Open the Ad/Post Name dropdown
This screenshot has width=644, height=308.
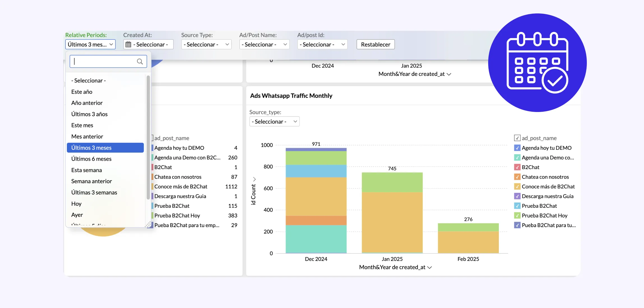264,45
